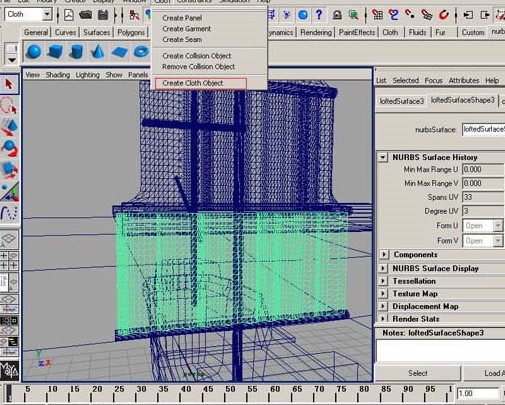Open the shelf menu black arrow
Screen dimensions: 505x405
[12, 60]
